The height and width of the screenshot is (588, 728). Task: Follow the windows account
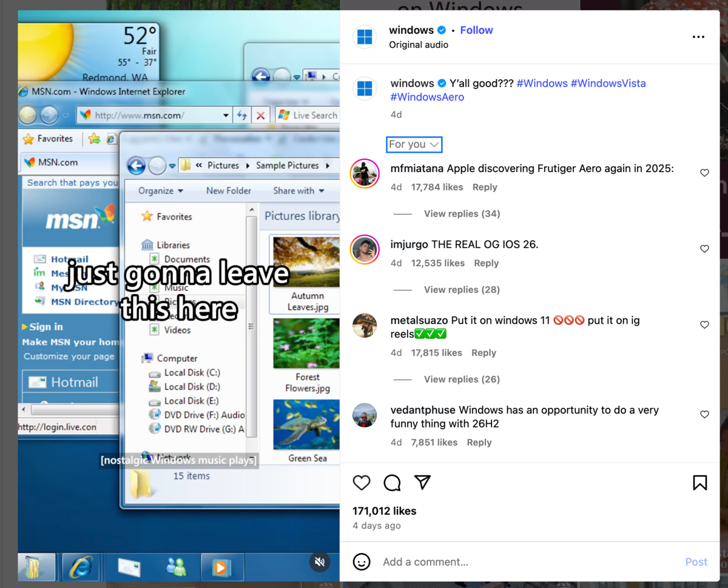pos(476,30)
